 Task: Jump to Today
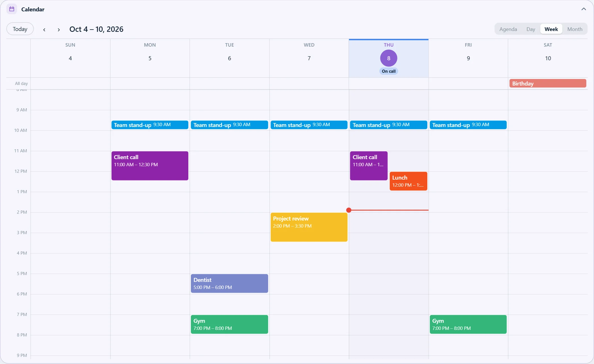tap(20, 29)
